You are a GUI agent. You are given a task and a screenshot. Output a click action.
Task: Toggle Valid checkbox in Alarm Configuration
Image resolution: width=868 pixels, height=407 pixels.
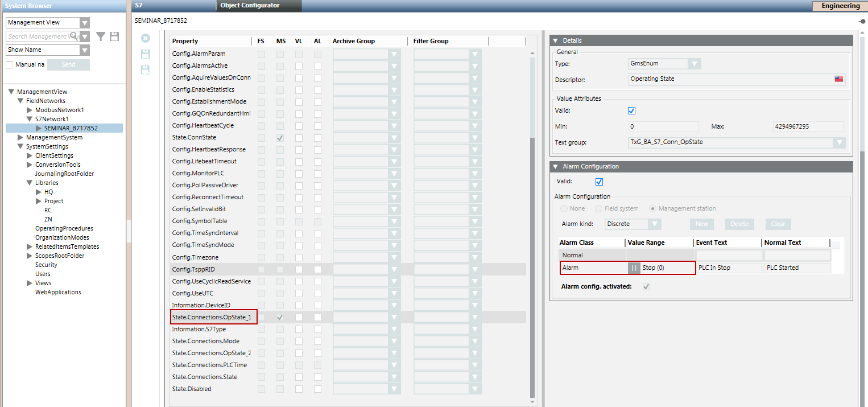pyautogui.click(x=598, y=182)
